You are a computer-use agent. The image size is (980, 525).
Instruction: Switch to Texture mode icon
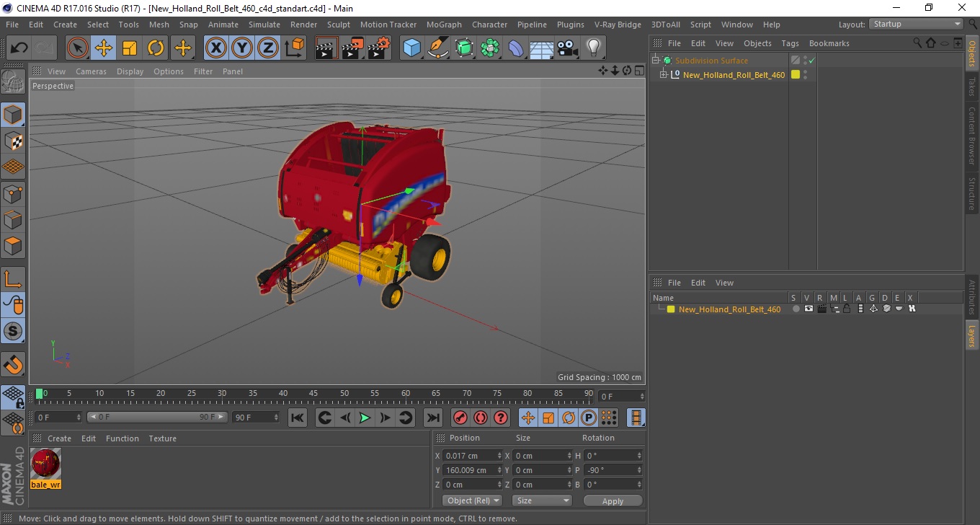(13, 141)
